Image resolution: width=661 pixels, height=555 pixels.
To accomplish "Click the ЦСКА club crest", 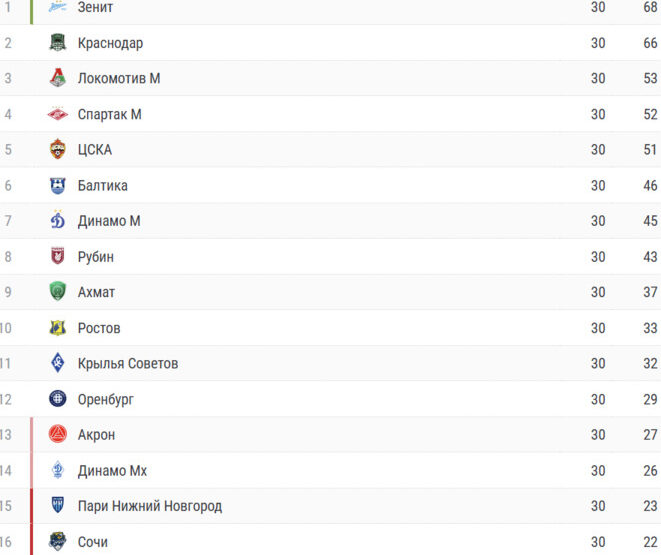I will (58, 149).
